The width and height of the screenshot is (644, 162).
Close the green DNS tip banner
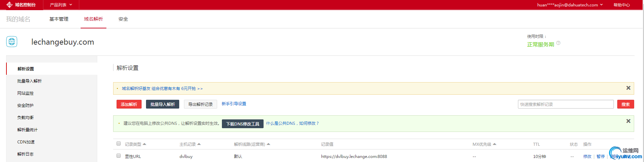[x=628, y=121]
